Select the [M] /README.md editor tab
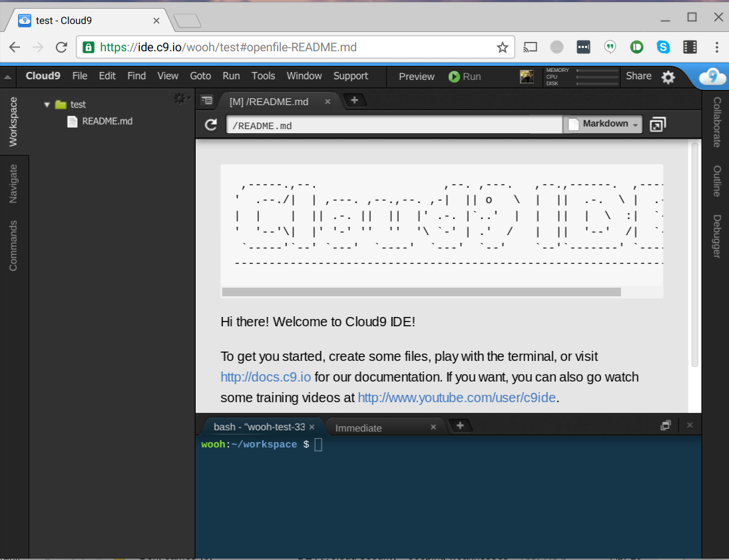 [x=269, y=101]
